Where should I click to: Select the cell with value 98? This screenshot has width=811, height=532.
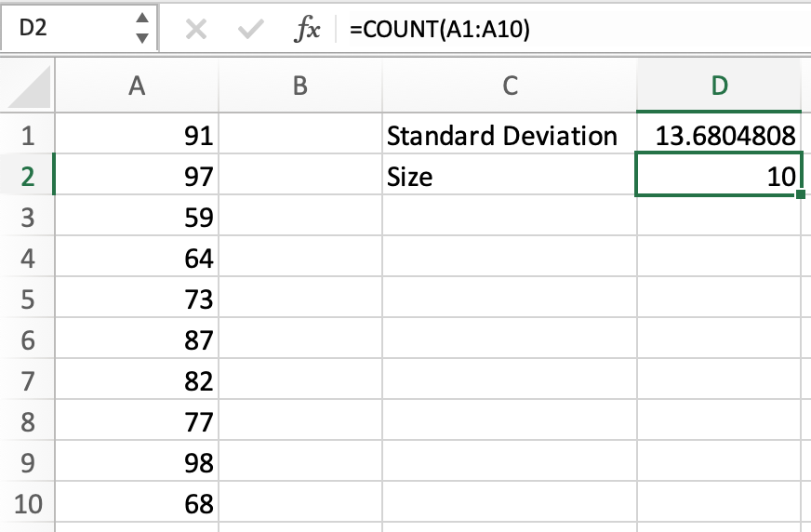pyautogui.click(x=138, y=463)
